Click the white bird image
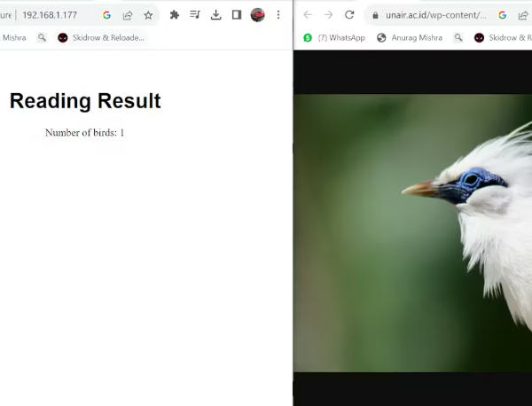 click(x=412, y=233)
